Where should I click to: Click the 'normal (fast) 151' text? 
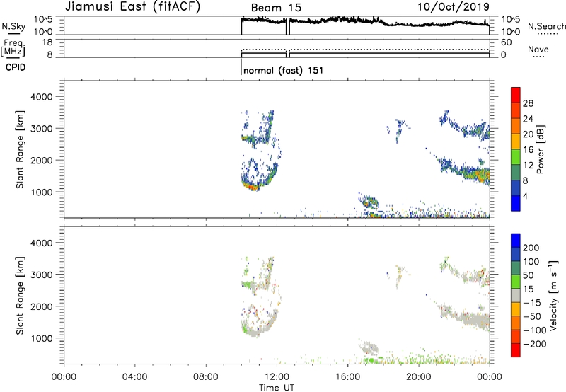point(284,70)
